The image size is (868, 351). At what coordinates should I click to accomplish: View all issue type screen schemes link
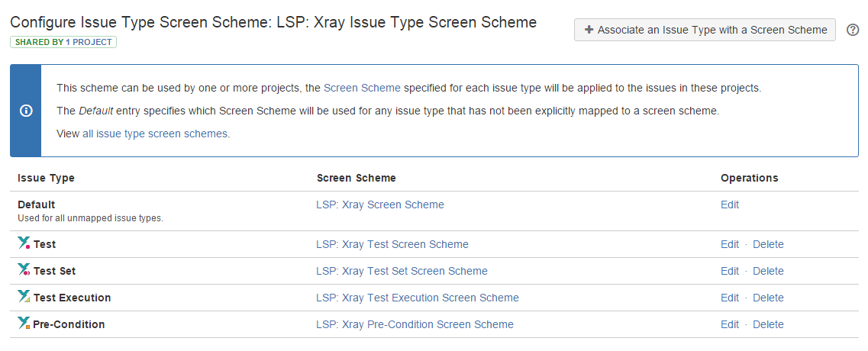155,134
